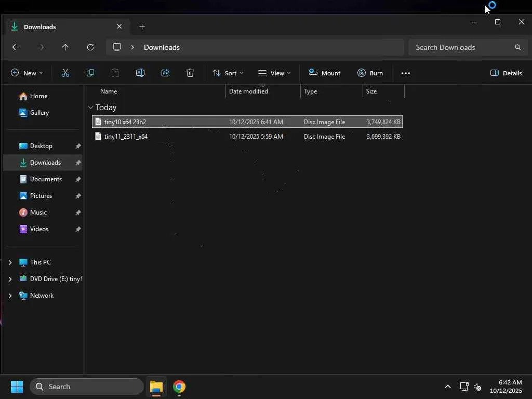Click the Cut scissors icon
The image size is (532, 399).
coord(65,73)
